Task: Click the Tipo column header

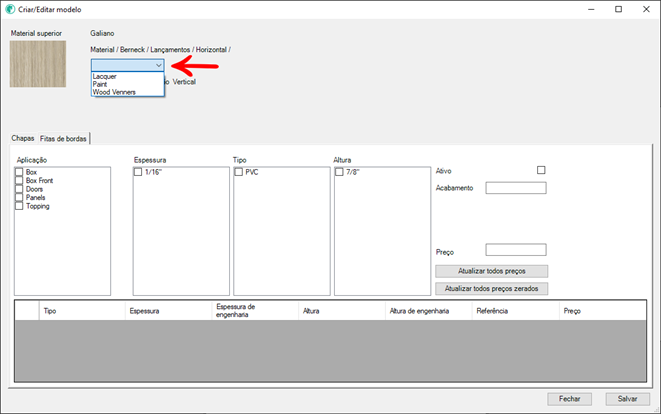Action: [82, 311]
